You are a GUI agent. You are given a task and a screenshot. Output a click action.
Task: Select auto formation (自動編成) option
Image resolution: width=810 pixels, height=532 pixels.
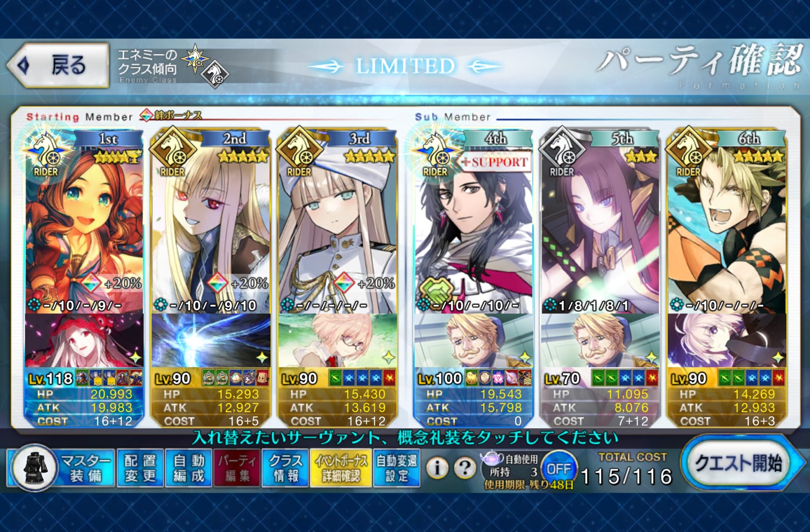[188, 468]
